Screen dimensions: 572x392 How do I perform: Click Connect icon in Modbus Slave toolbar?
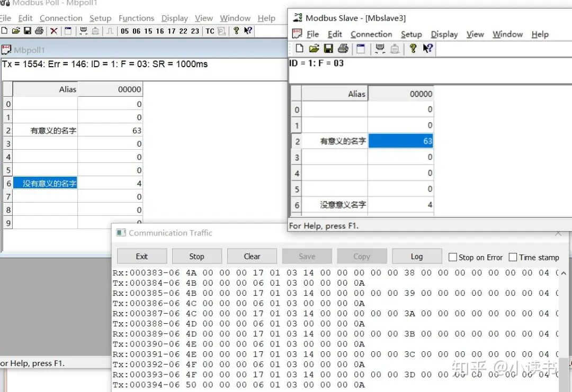click(x=380, y=48)
